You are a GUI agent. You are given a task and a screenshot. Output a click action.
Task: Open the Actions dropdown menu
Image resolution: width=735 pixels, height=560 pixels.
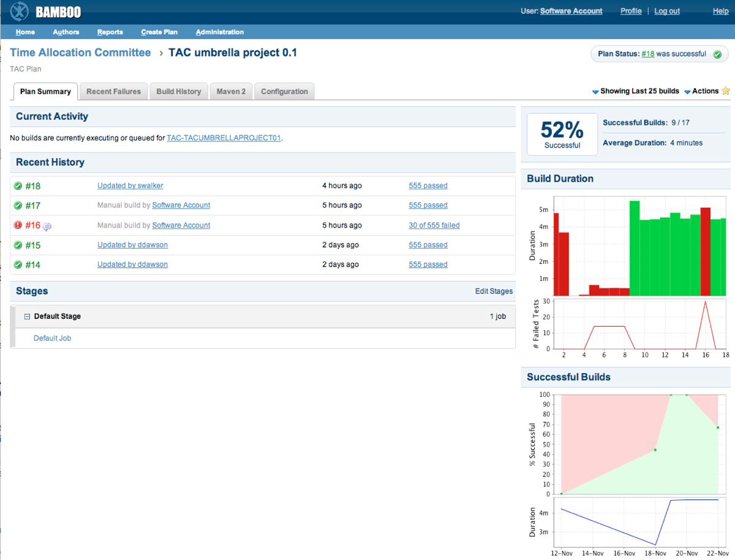(x=701, y=91)
